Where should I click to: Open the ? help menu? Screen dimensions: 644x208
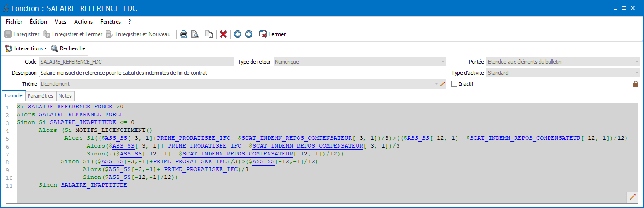[130, 22]
